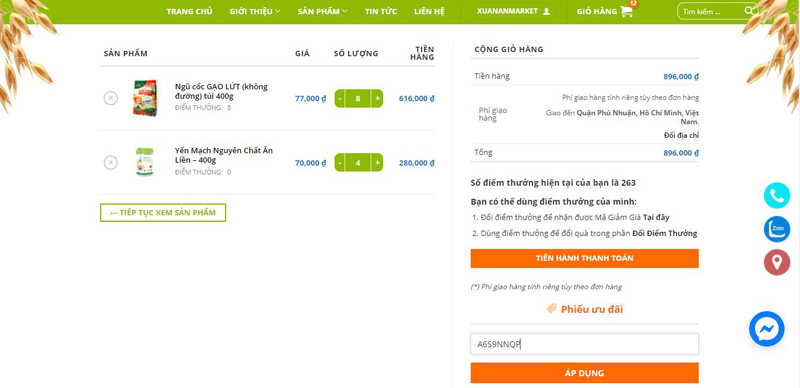
Task: Open the map location pin icon
Action: tap(777, 262)
